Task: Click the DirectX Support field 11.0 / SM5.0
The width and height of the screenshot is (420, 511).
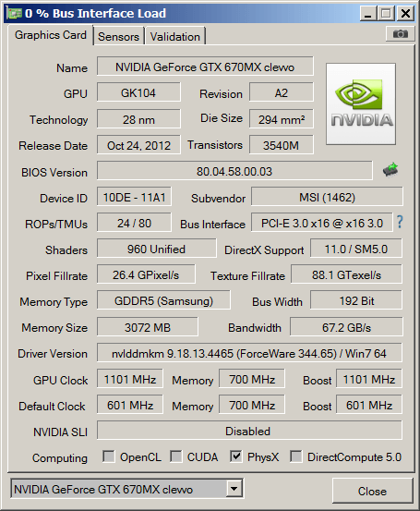Action: (356, 249)
